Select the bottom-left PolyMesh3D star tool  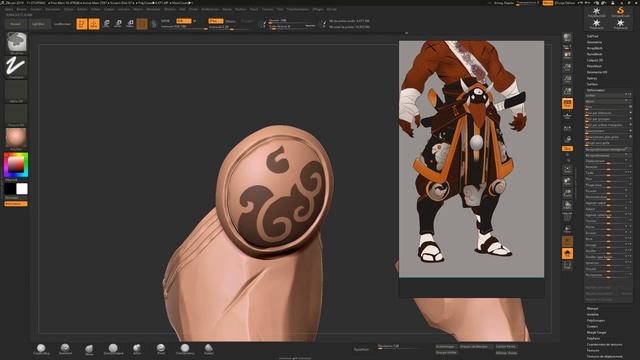click(x=596, y=24)
